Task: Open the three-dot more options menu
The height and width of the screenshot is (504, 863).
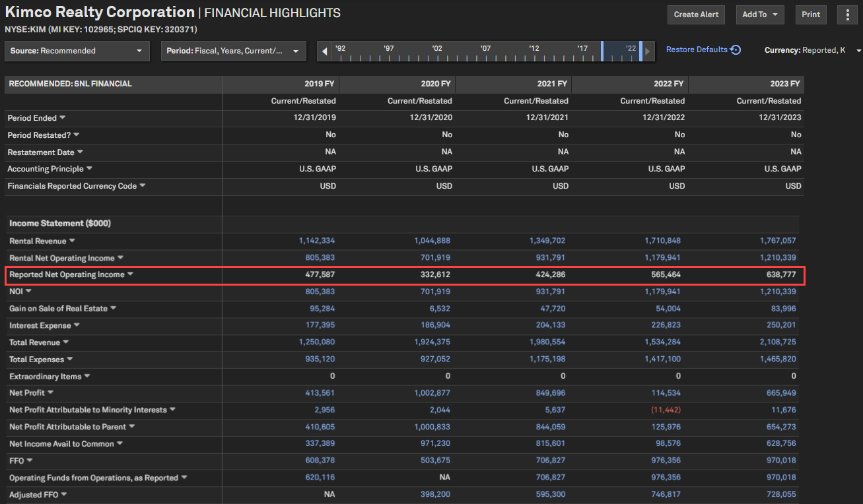Action: 847,15
